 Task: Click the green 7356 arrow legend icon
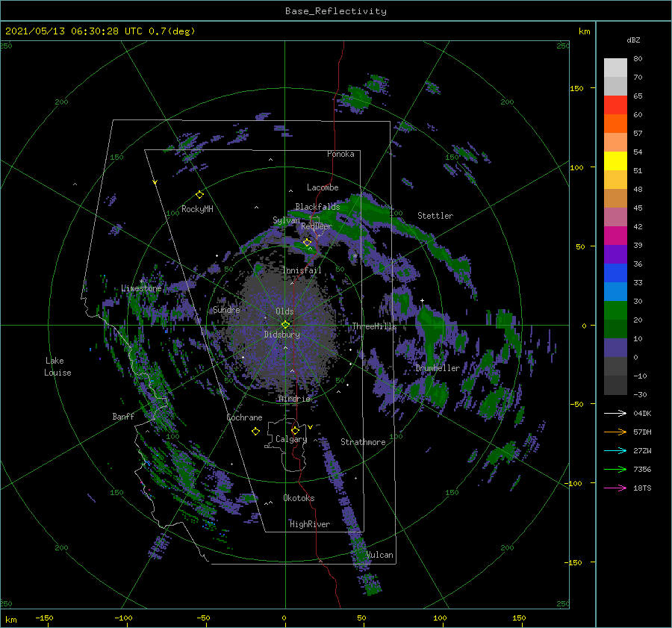click(x=615, y=470)
